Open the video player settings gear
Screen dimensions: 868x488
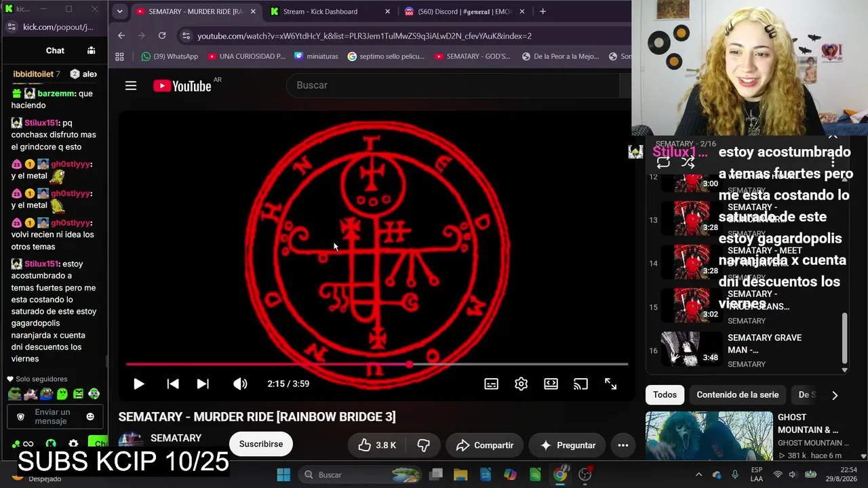521,384
